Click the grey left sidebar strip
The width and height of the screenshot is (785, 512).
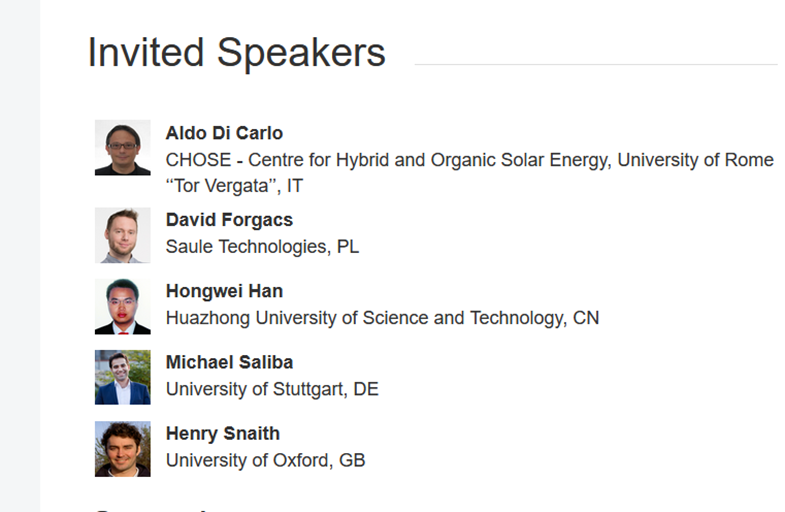point(20,256)
